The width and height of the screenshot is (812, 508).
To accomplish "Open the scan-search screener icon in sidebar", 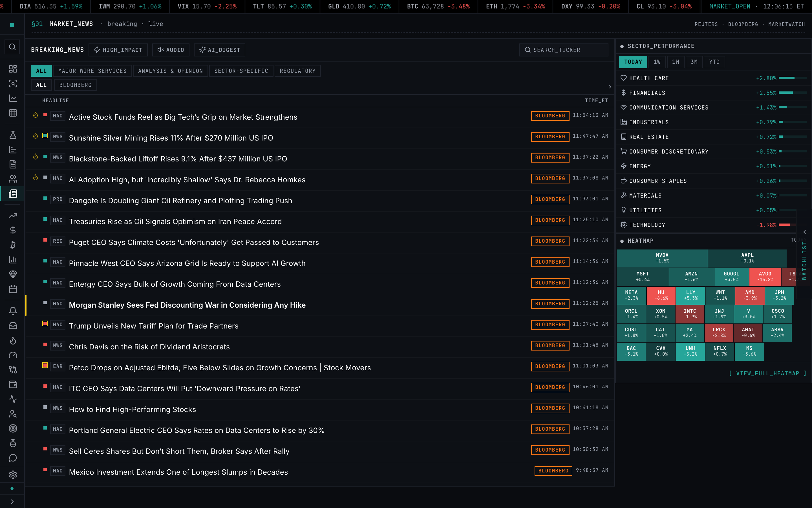I will tap(13, 84).
